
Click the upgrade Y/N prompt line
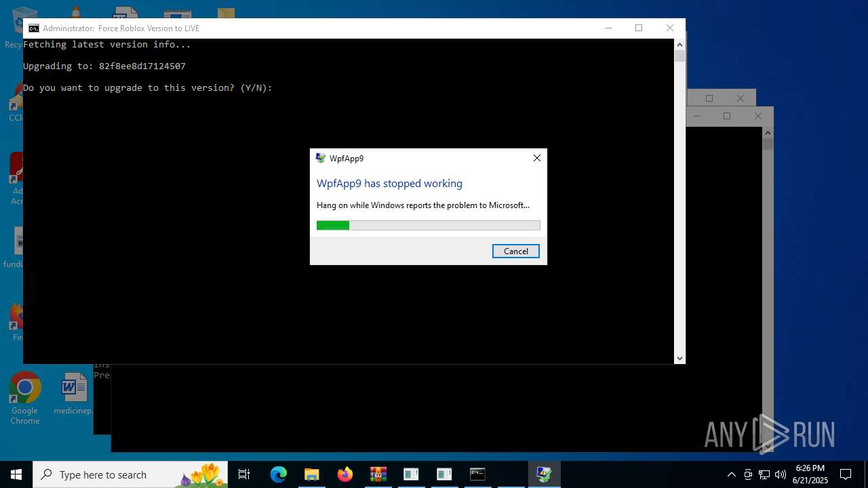pyautogui.click(x=148, y=87)
